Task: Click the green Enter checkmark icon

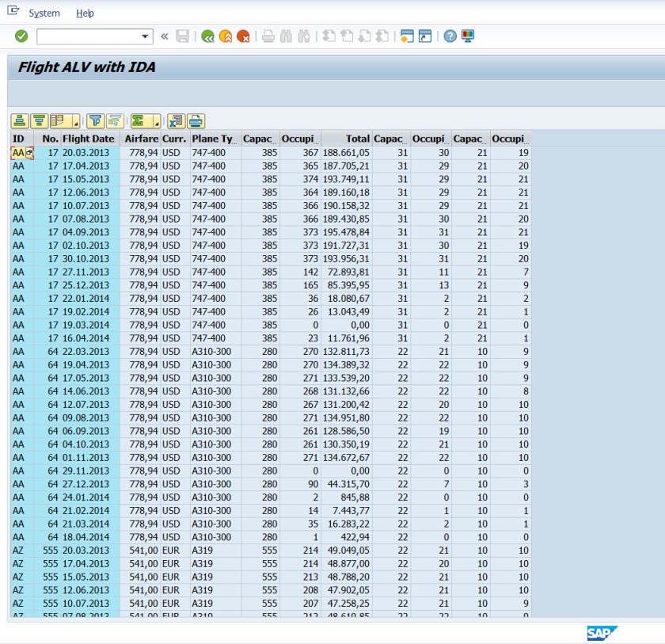Action: (x=21, y=36)
